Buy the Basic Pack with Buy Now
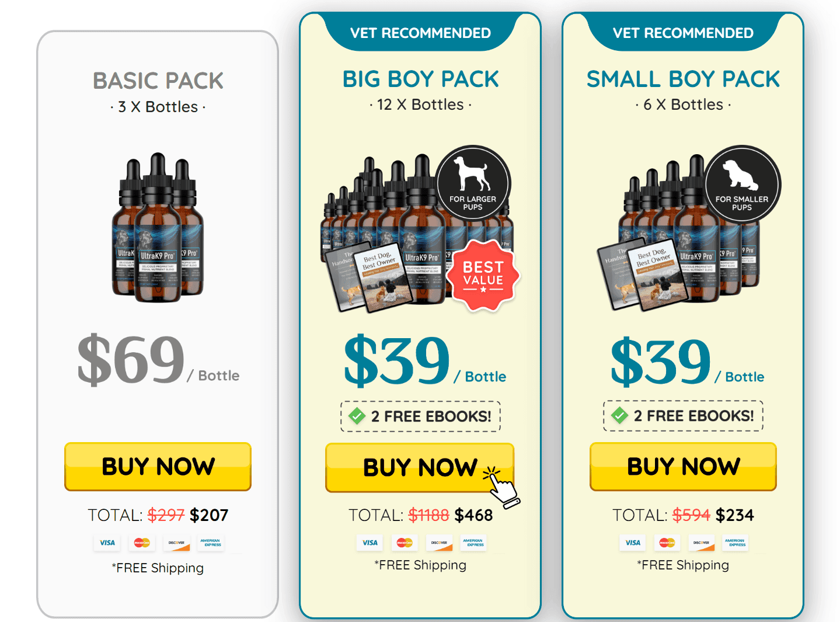Image resolution: width=840 pixels, height=622 pixels. pos(158,467)
